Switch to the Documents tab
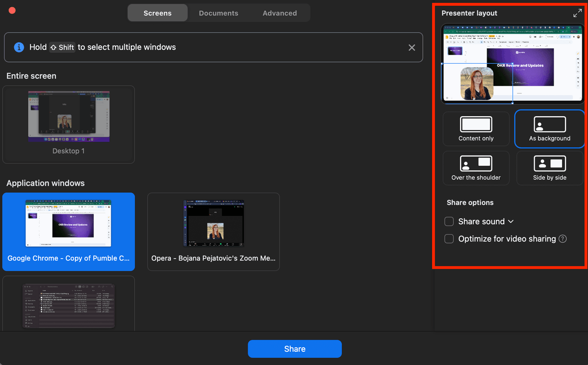Screen dimensions: 588x365 (x=218, y=13)
